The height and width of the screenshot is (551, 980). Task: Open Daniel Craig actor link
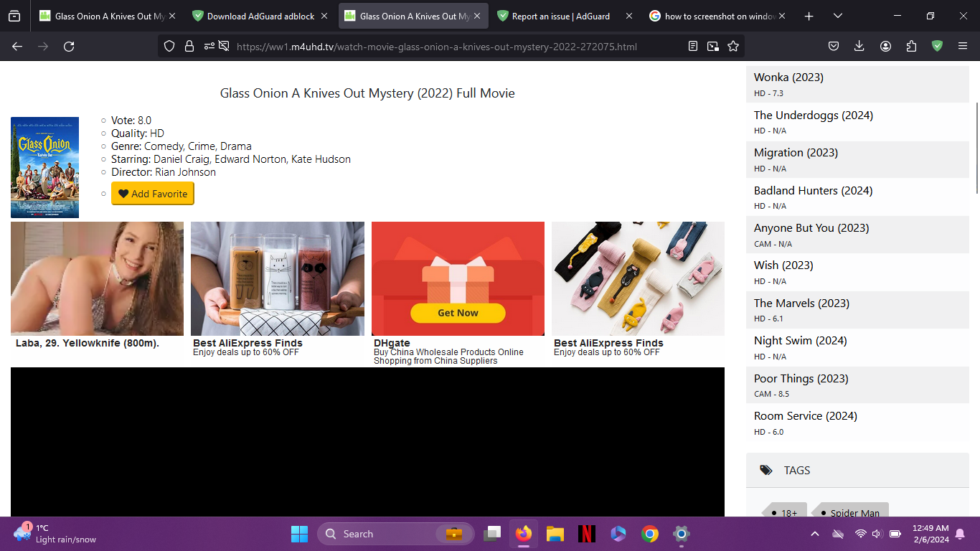[x=181, y=159]
